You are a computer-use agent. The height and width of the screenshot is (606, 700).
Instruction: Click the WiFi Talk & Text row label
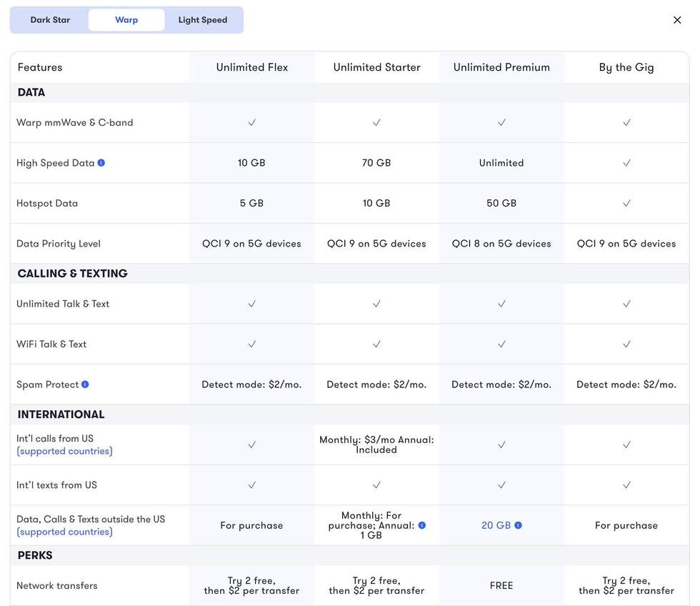tap(51, 344)
